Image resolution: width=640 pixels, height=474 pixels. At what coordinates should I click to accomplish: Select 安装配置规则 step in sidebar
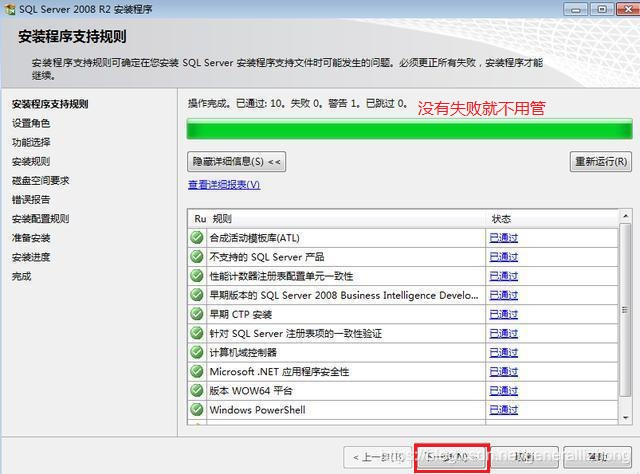click(40, 219)
